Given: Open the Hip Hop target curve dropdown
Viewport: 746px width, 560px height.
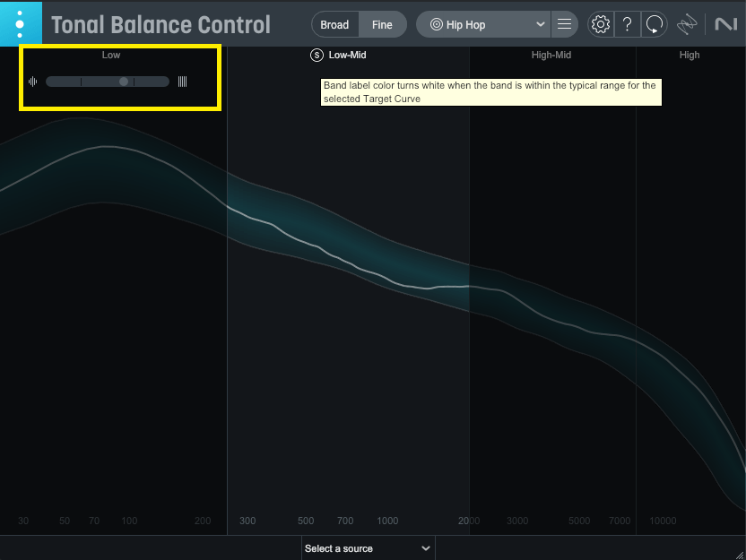Looking at the screenshot, I should click(x=483, y=25).
